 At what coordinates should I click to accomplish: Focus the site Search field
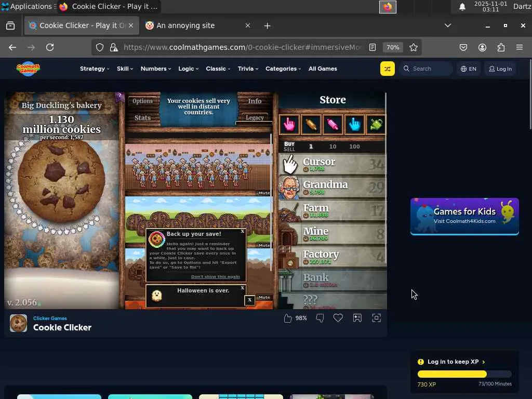pyautogui.click(x=426, y=69)
